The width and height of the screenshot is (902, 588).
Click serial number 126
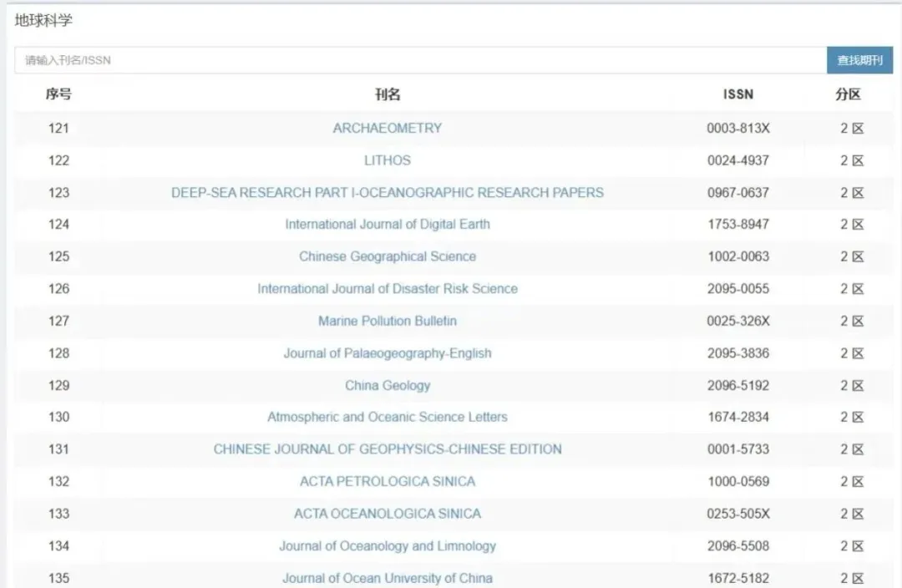pos(58,289)
